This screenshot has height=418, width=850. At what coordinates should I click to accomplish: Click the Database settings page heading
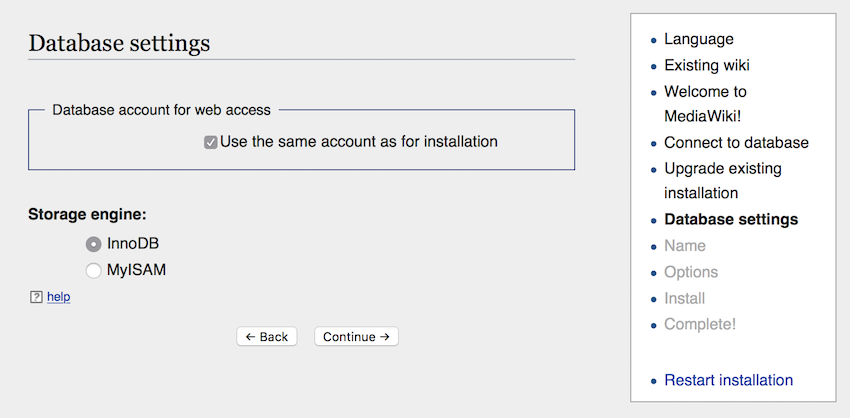[x=119, y=43]
